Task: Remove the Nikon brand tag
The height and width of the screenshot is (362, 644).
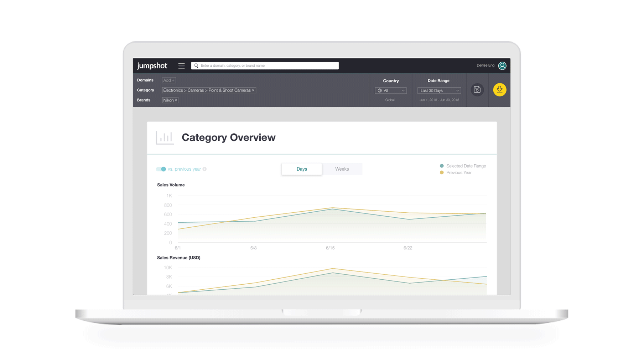Action: click(x=176, y=100)
